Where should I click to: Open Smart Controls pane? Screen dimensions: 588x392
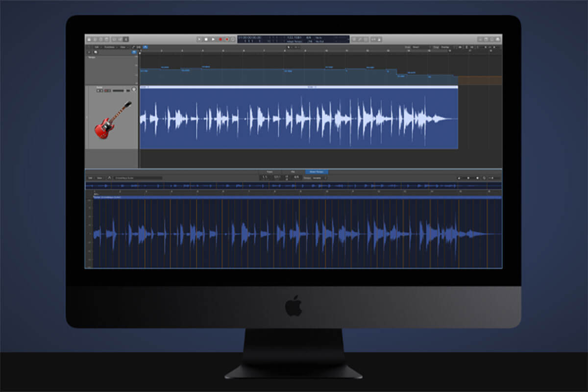point(115,39)
